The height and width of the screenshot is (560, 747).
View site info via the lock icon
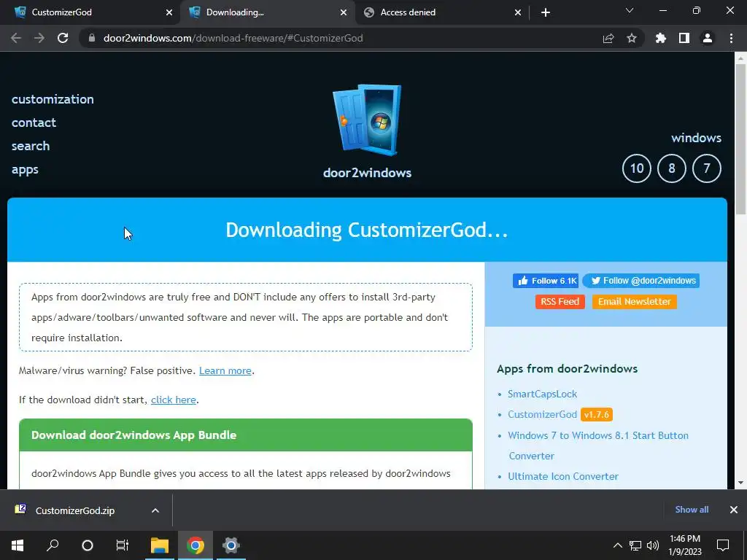[x=92, y=38]
